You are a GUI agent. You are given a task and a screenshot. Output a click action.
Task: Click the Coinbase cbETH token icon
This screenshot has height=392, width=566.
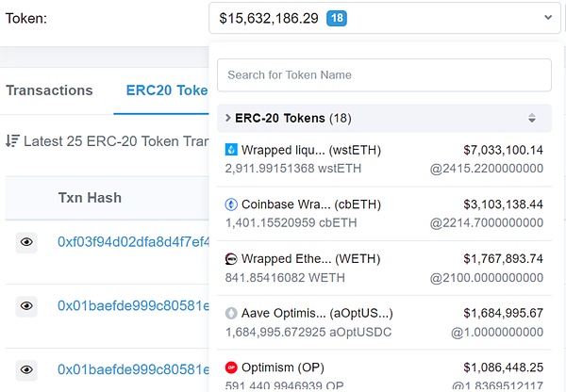(231, 204)
